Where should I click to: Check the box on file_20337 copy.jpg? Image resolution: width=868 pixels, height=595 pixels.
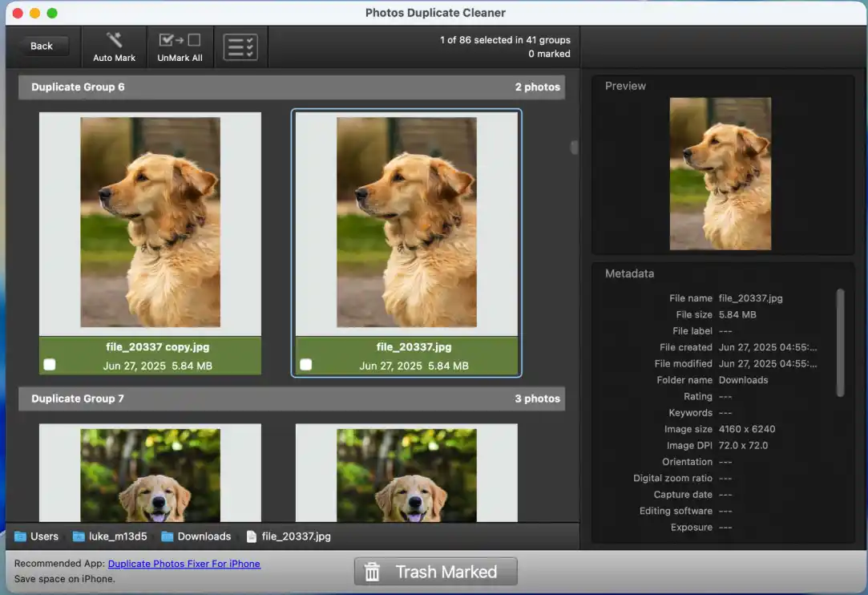coord(49,364)
